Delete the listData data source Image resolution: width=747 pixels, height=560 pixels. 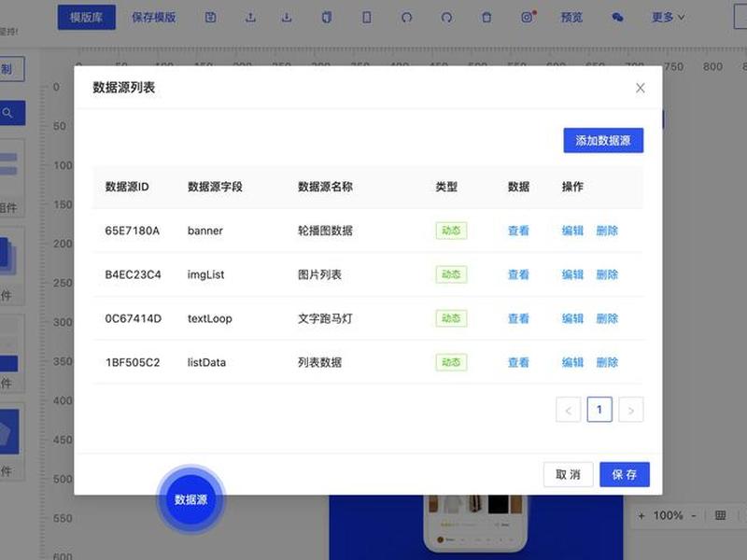(x=607, y=362)
